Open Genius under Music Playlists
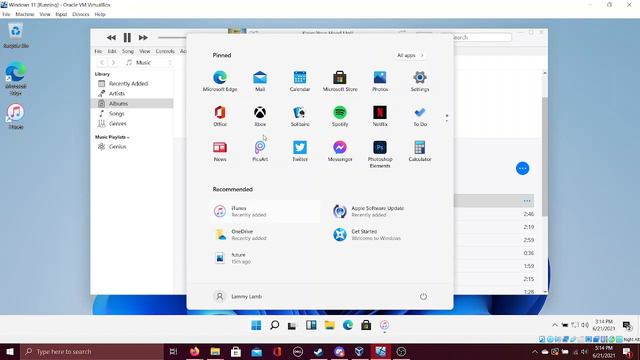 coord(132,147)
